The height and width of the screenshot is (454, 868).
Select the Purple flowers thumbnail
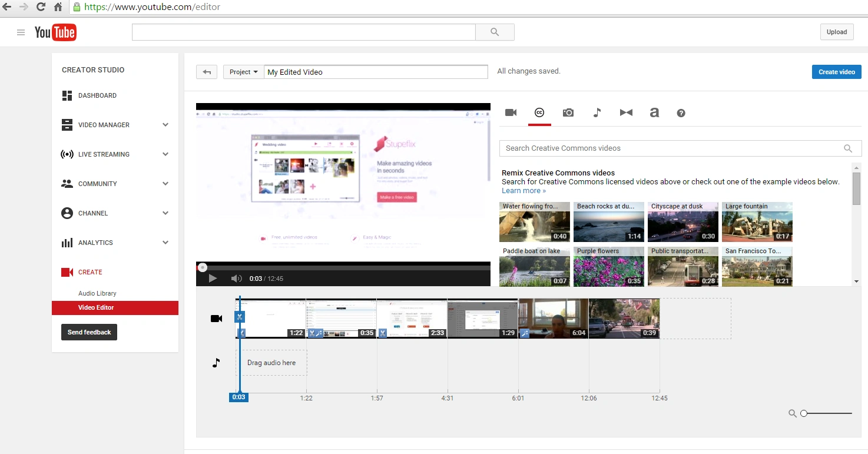[x=609, y=267]
